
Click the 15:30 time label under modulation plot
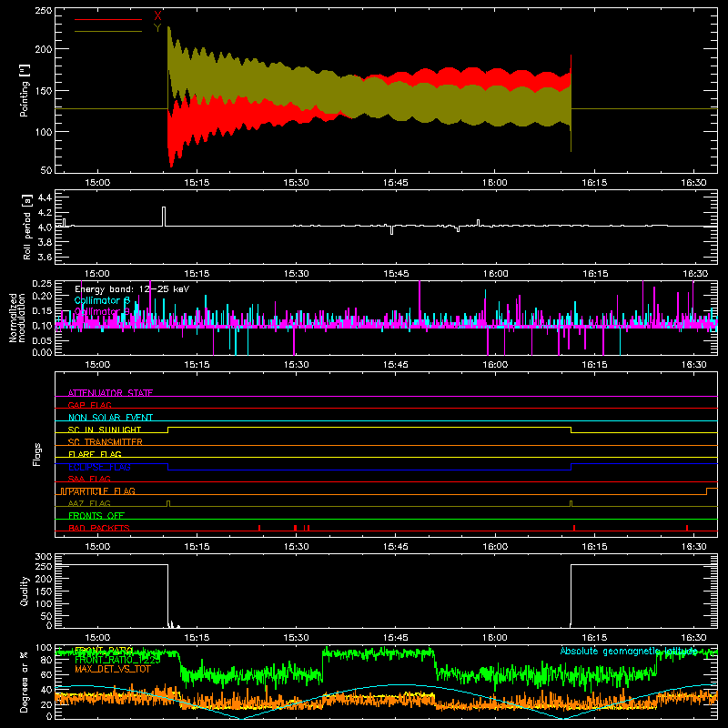click(297, 365)
